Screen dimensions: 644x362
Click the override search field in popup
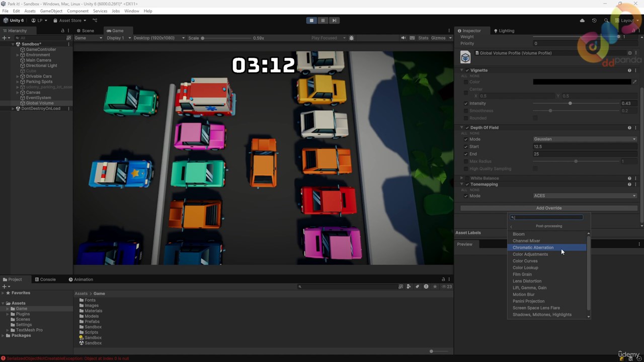(547, 218)
